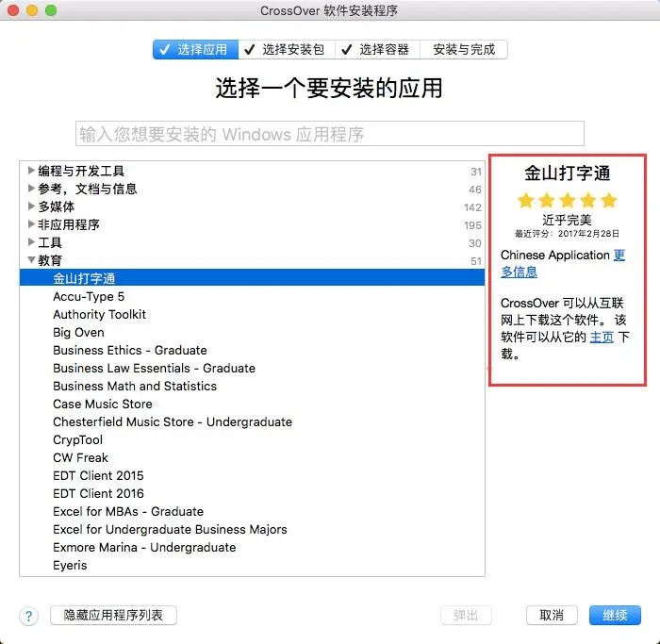Select Business Law Essentials - Graduate

click(252, 369)
